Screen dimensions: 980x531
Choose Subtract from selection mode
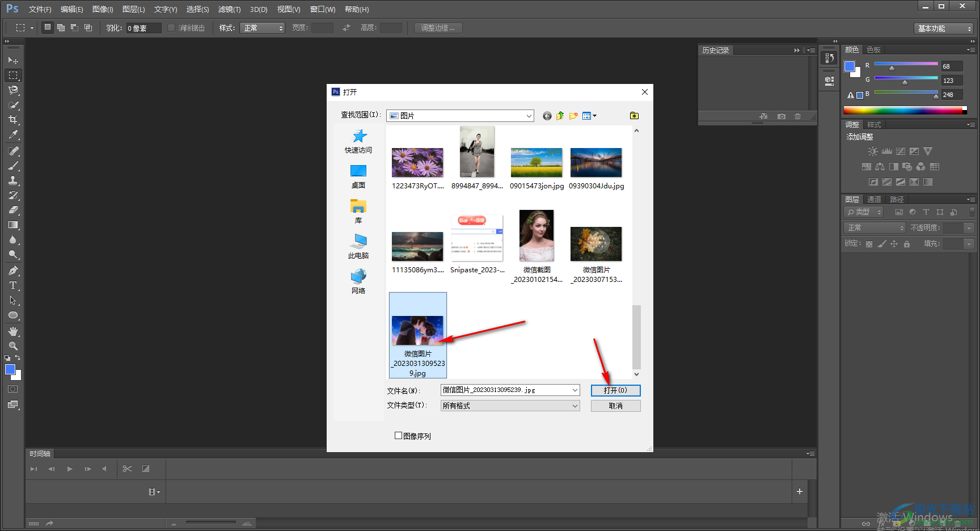coord(74,27)
